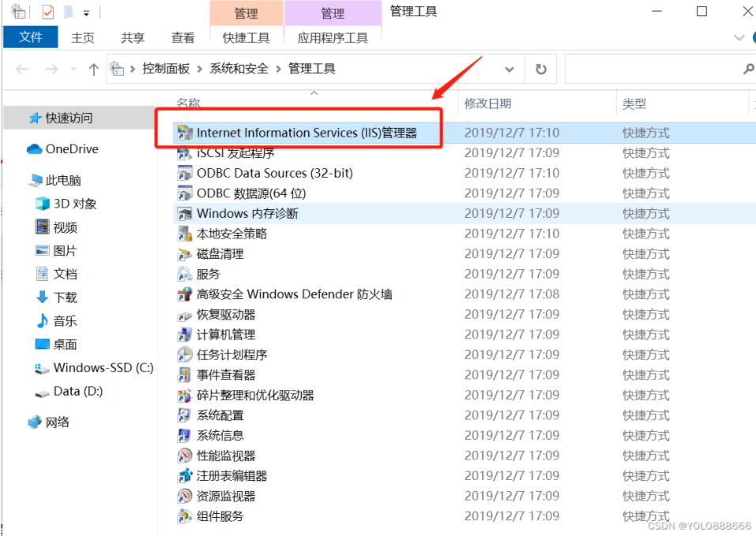Switch to the 查看 ribbon tab

182,38
